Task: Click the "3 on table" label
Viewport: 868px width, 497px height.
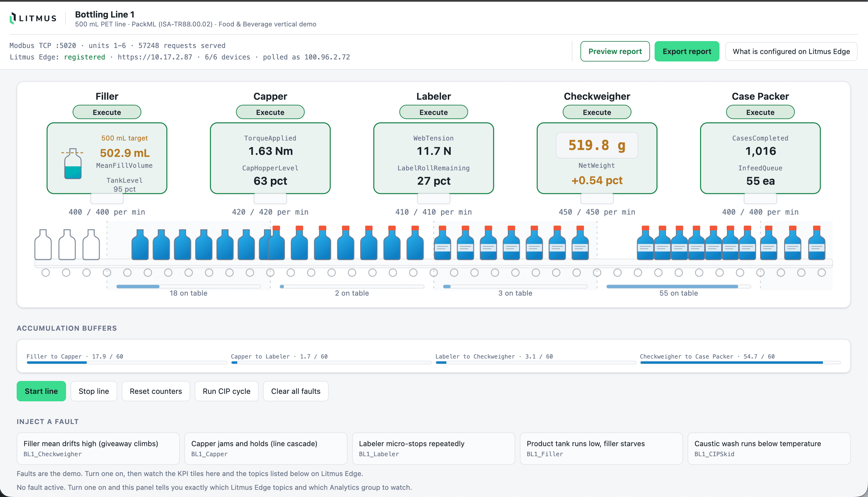Action: tap(515, 293)
